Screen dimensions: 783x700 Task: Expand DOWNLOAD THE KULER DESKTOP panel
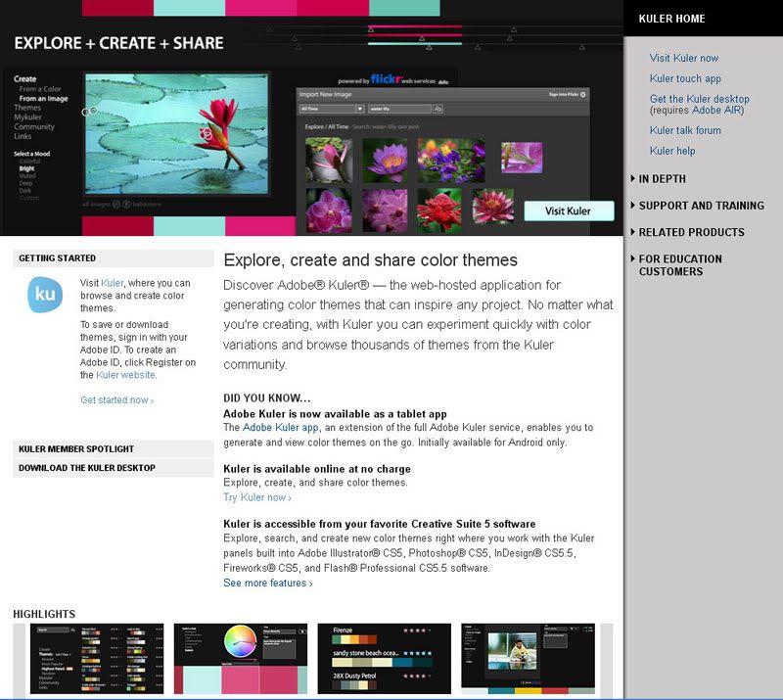pos(114,468)
